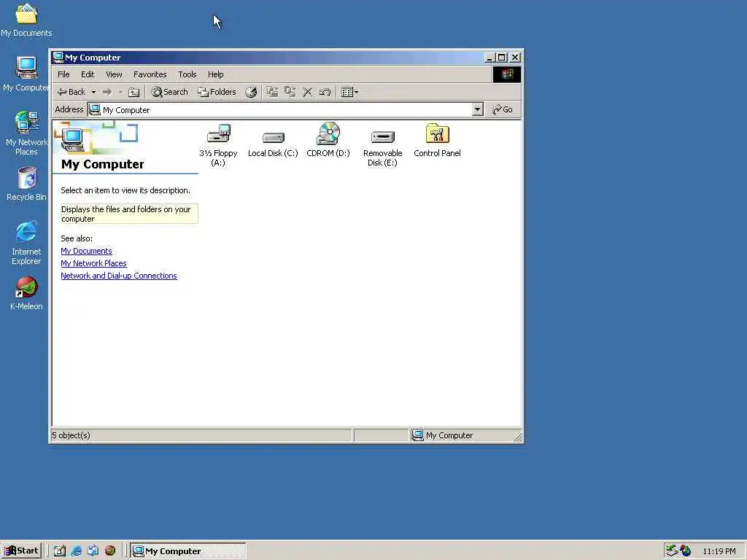Click the Undo toolbar icon
Screen dimensions: 747x560
coord(325,92)
